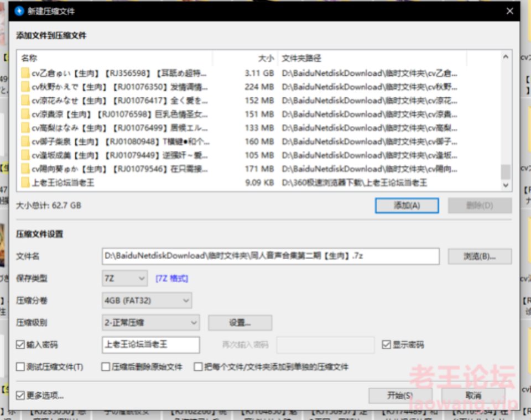Click the 133 MB size cell
The width and height of the screenshot is (531, 420).
point(259,128)
